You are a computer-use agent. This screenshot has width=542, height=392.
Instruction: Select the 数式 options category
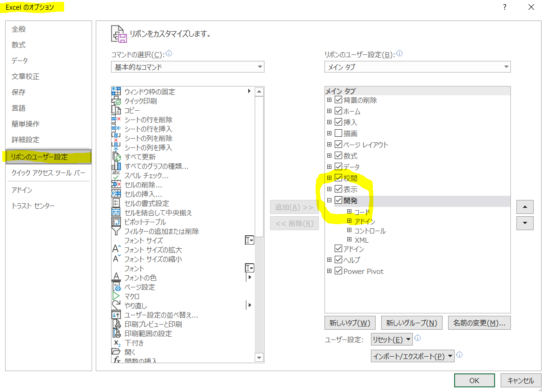click(48, 45)
